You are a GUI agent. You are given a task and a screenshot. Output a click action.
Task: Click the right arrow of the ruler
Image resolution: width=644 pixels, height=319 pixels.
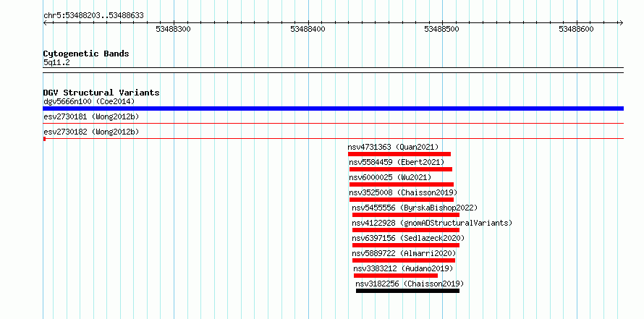click(621, 22)
